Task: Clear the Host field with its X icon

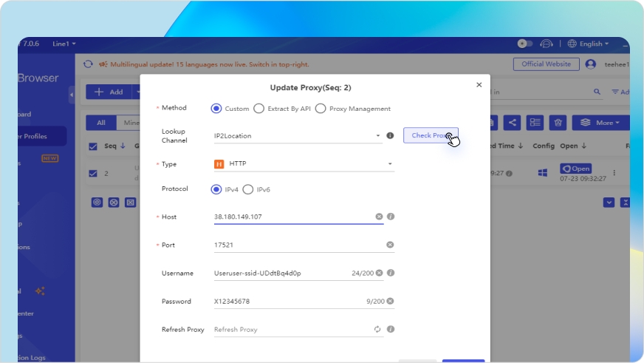Action: pyautogui.click(x=379, y=217)
